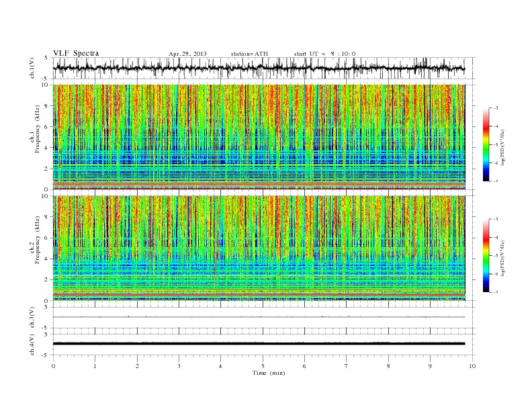This screenshot has height=411, width=532.
Task: Click the ch.2 spectrogram plot area
Action: (259, 248)
